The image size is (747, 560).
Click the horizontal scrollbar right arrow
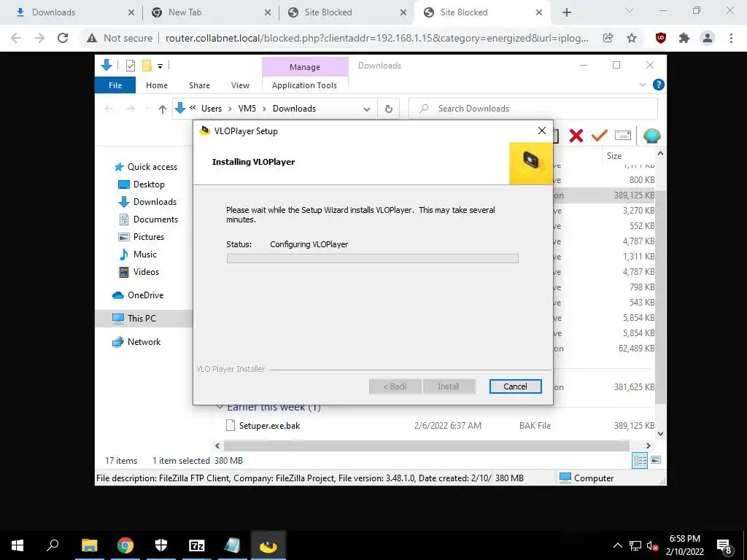click(x=648, y=446)
